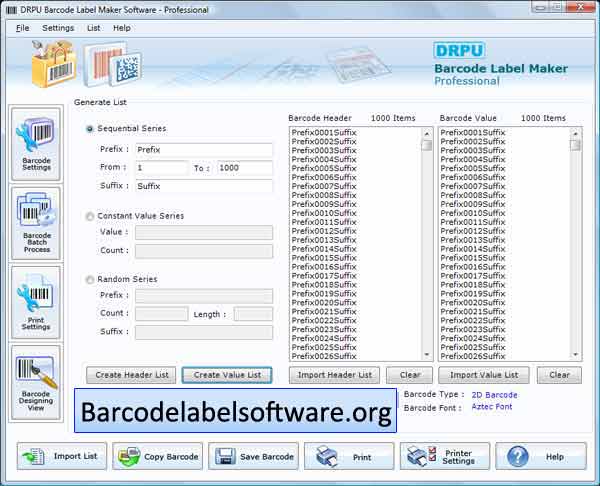
Task: Click the Import List icon at the bottom
Action: tap(33, 457)
